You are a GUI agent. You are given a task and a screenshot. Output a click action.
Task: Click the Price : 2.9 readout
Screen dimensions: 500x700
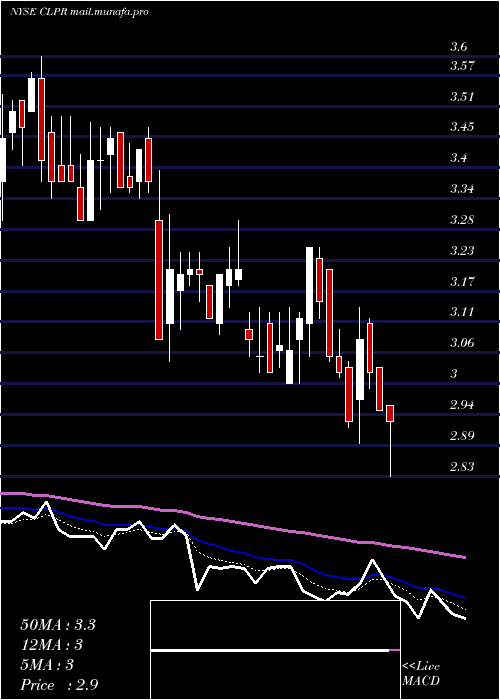click(59, 685)
